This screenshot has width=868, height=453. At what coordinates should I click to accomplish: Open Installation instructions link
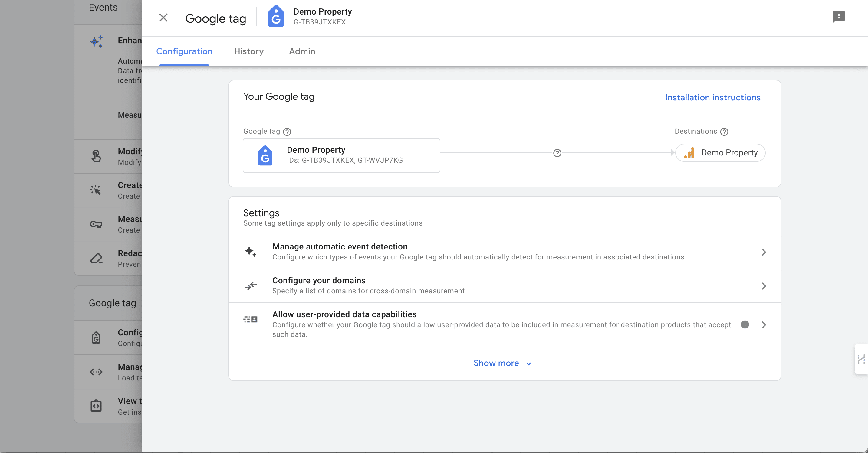tap(712, 97)
